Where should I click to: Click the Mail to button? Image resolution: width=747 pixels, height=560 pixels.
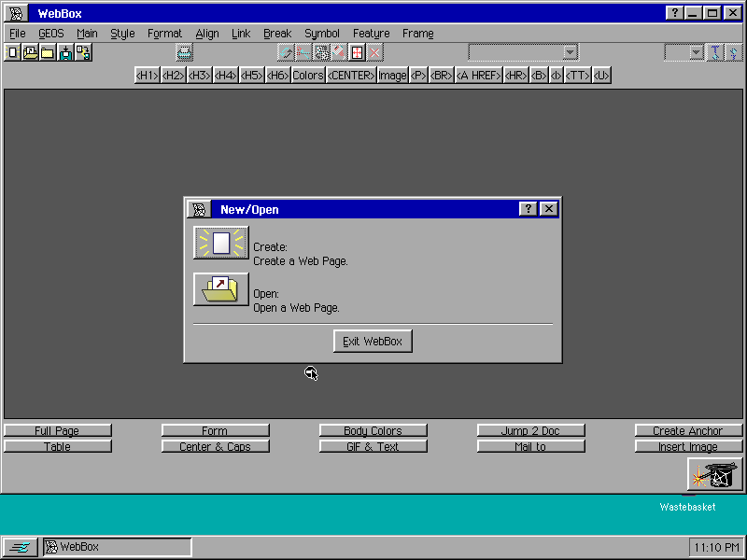(x=530, y=446)
